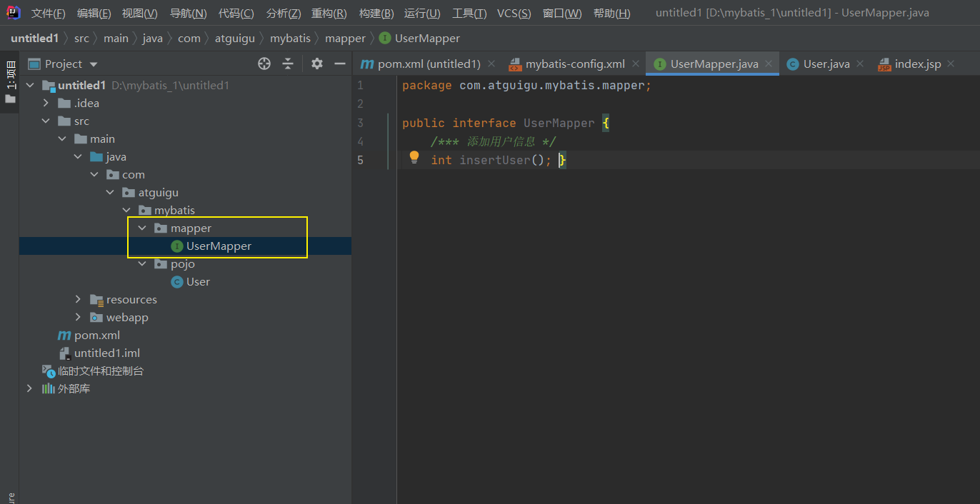Click the package declaration line in editor
The image size is (980, 504).
click(x=527, y=86)
